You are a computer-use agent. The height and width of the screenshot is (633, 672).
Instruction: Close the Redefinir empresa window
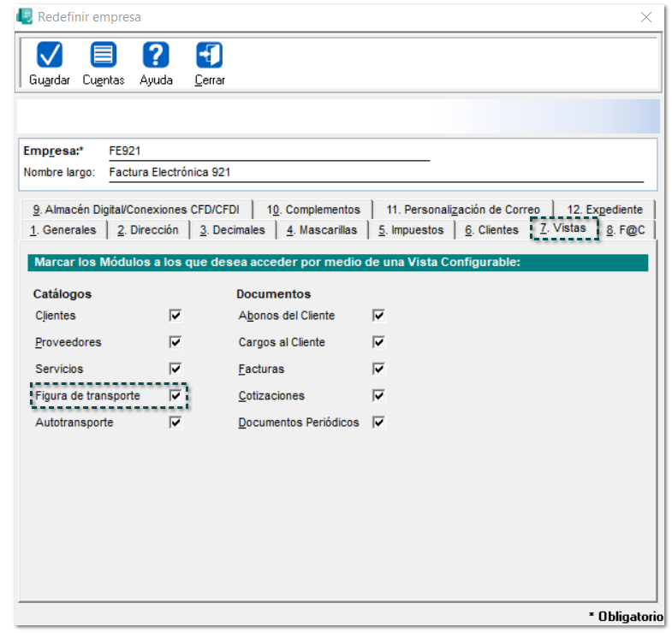point(645,16)
